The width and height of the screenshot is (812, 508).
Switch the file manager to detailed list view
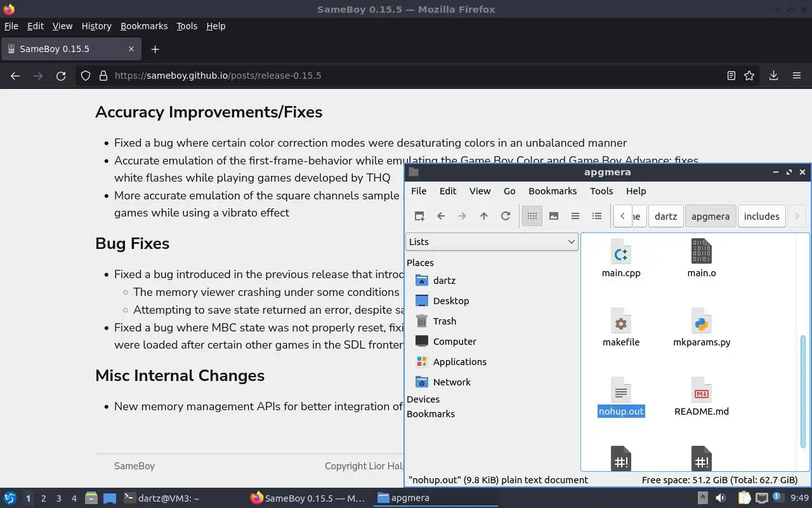(x=597, y=216)
